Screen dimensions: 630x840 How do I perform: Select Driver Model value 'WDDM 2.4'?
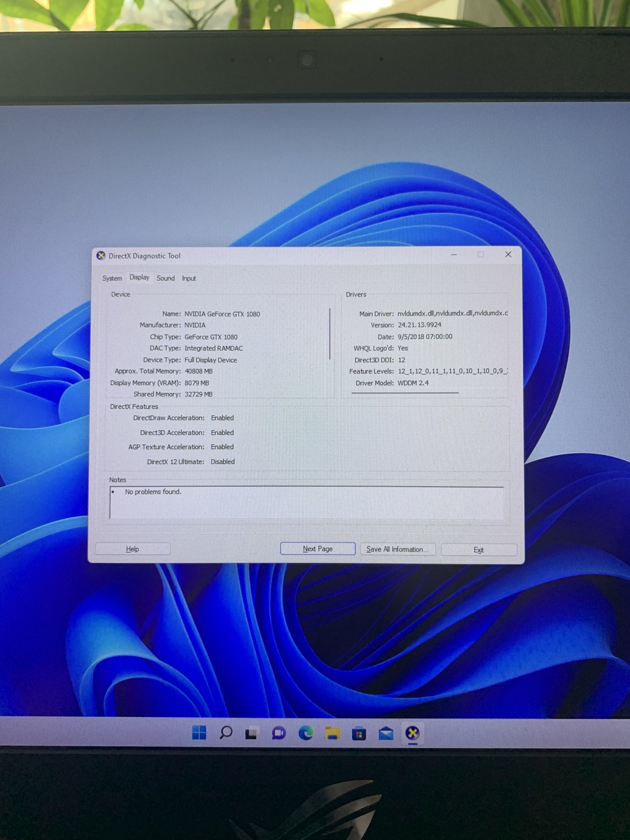tap(413, 383)
